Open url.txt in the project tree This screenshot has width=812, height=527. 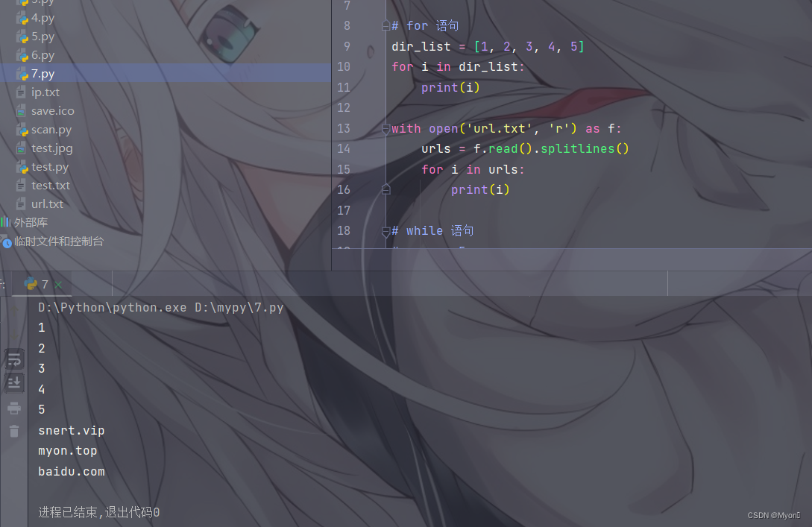pos(47,204)
